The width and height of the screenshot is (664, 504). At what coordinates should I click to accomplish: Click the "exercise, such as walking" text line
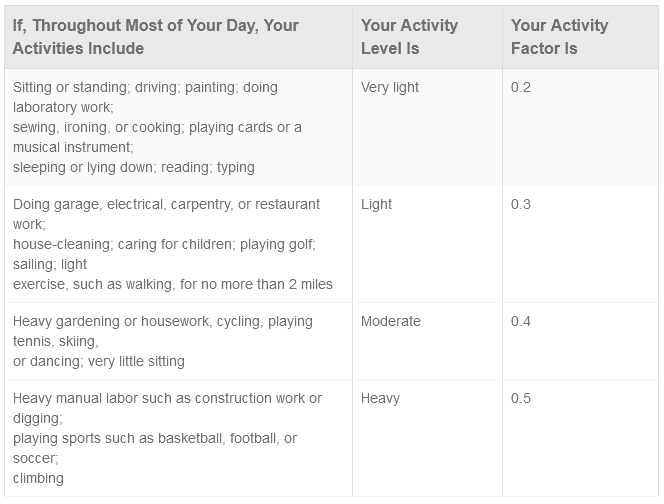[173, 284]
